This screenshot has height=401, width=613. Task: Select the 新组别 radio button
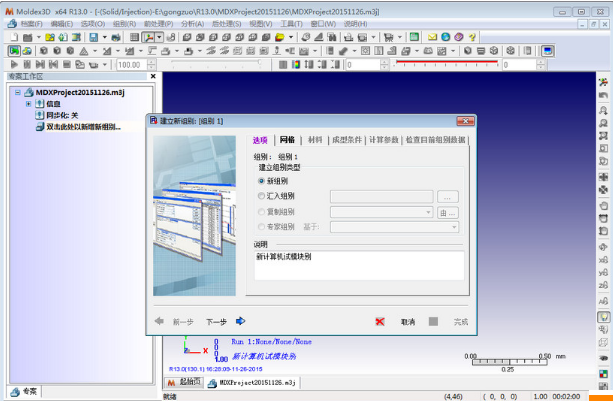[x=261, y=181]
